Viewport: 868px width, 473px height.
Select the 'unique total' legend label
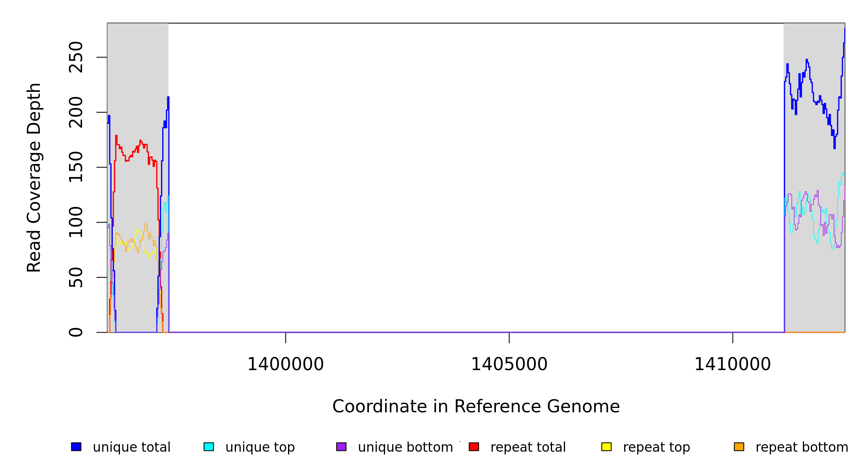[131, 447]
